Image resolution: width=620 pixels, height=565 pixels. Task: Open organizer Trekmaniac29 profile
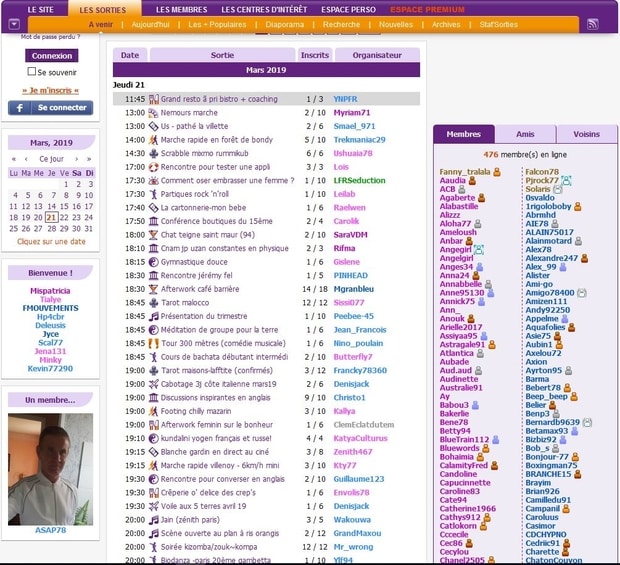point(359,140)
